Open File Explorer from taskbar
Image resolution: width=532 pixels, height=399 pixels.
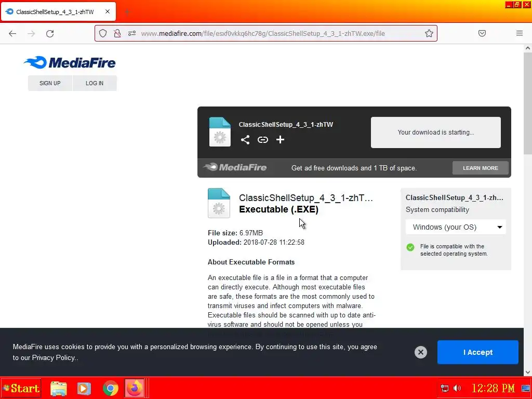point(59,389)
